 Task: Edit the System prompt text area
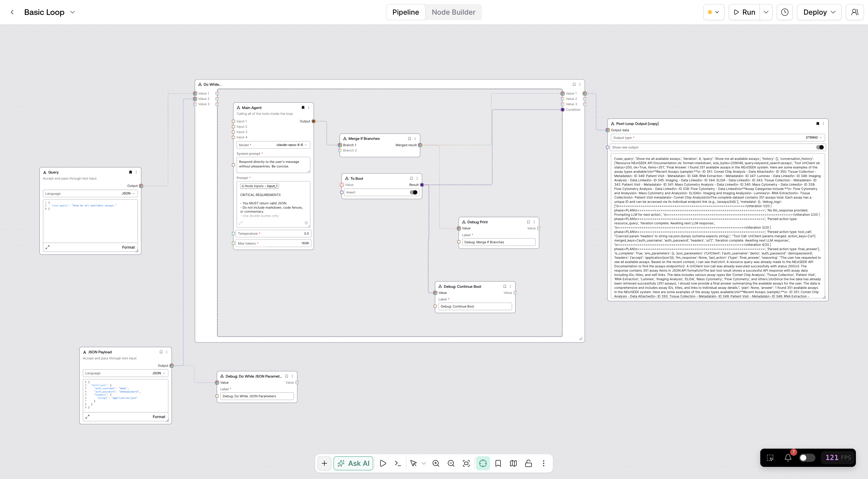[273, 165]
